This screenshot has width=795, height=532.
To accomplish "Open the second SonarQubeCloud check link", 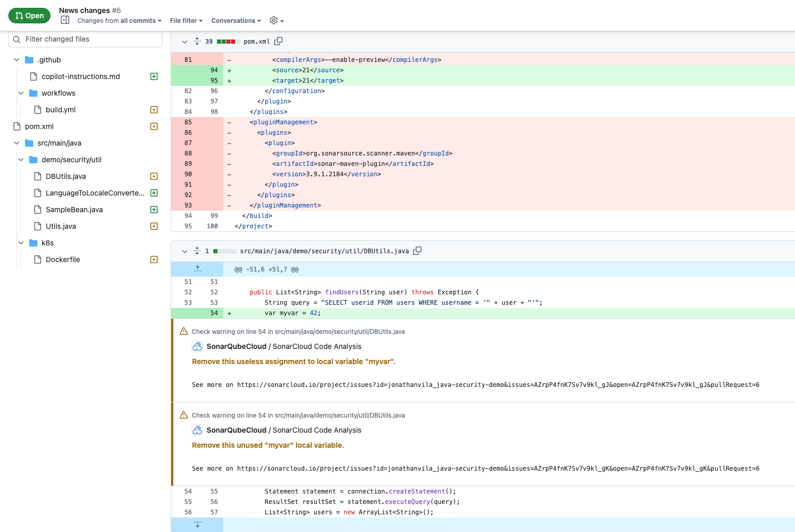I will pos(237,430).
